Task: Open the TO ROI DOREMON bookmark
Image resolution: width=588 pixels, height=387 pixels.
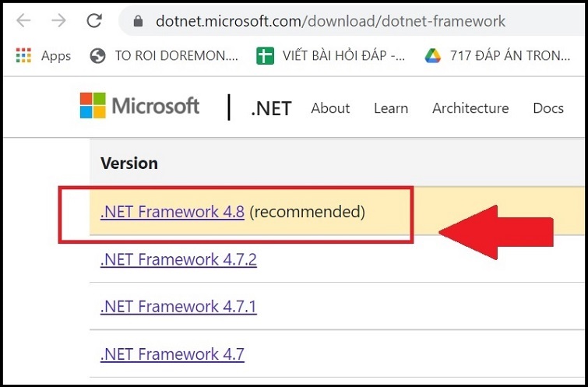Action: pos(165,55)
